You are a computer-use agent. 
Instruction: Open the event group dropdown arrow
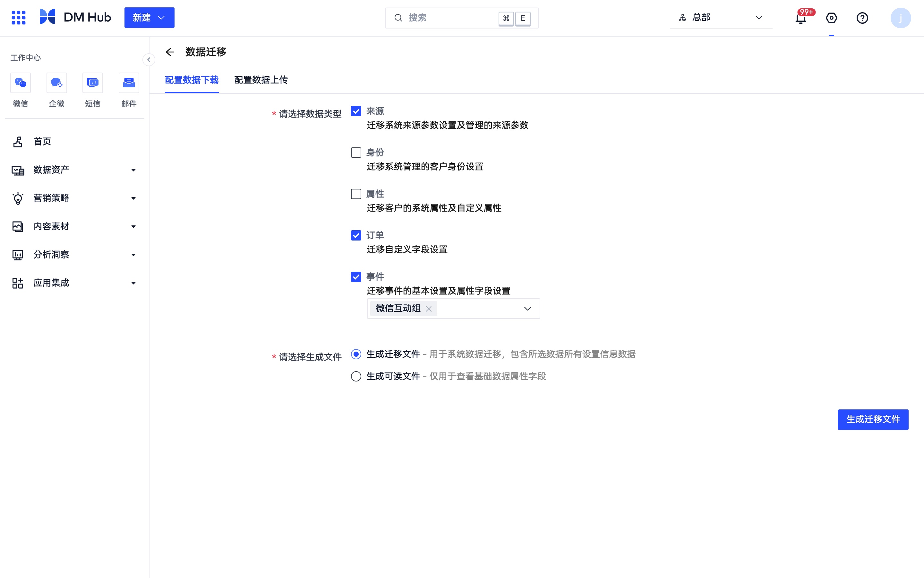527,309
